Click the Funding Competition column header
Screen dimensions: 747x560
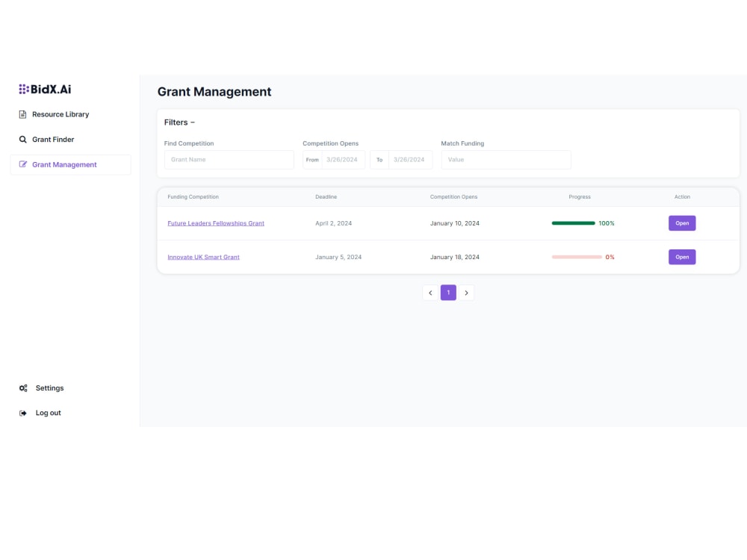click(193, 196)
